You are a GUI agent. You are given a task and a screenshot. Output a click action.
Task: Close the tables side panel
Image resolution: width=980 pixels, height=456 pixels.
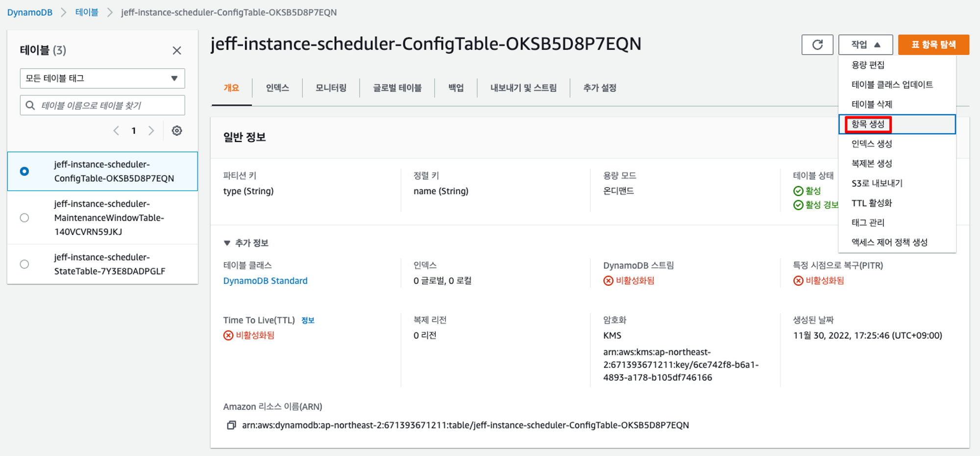pyautogui.click(x=177, y=51)
